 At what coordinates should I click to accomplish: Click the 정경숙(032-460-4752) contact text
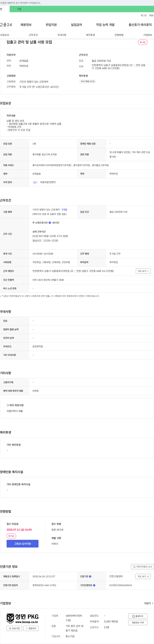click(44, 585)
